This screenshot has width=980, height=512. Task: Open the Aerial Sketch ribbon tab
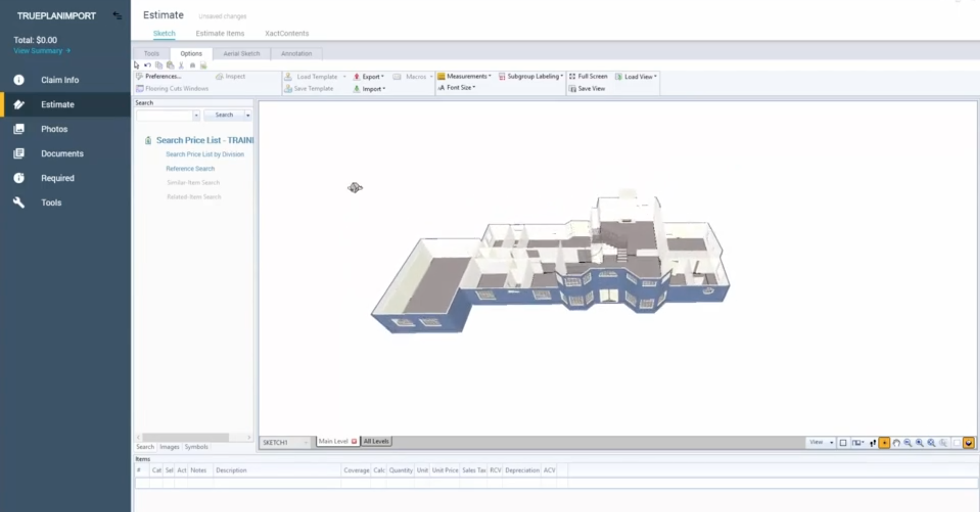tap(241, 54)
